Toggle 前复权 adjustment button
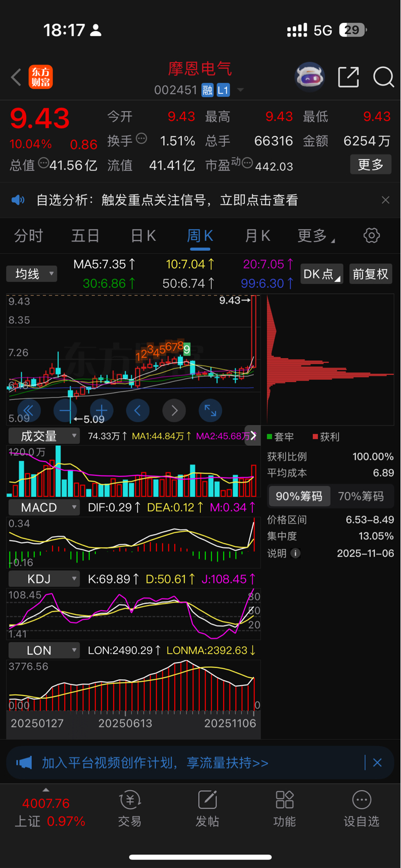 pos(370,274)
